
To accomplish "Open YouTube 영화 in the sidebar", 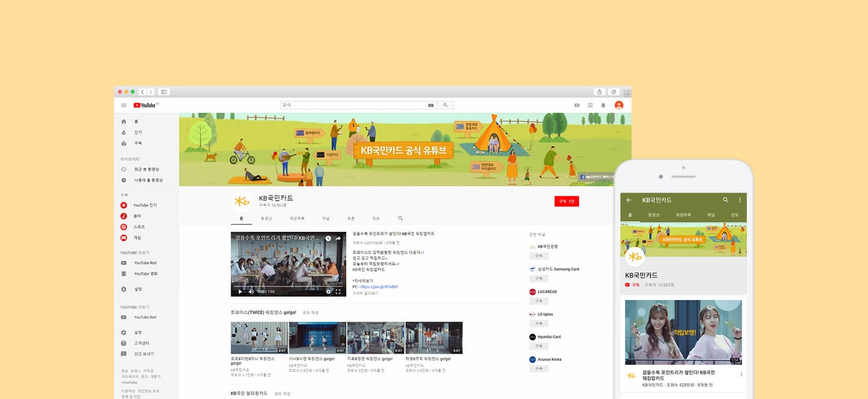I will 147,273.
